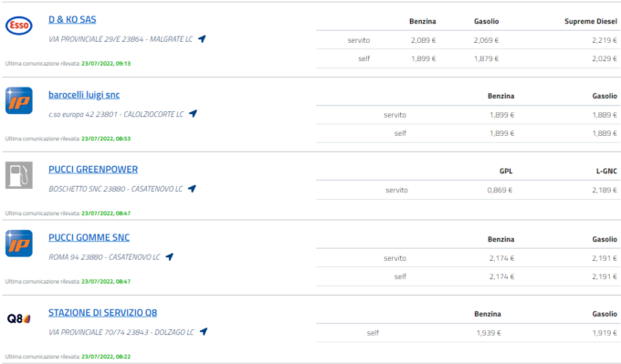Screen dimensions: 621x364
Task: Open the D & KO SAS station link
Action: click(x=72, y=19)
